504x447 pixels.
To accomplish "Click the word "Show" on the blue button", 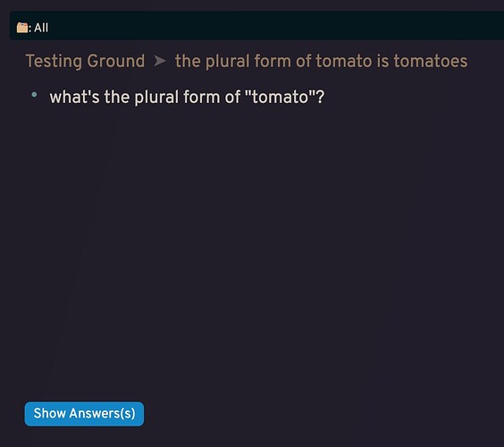I will pos(49,413).
